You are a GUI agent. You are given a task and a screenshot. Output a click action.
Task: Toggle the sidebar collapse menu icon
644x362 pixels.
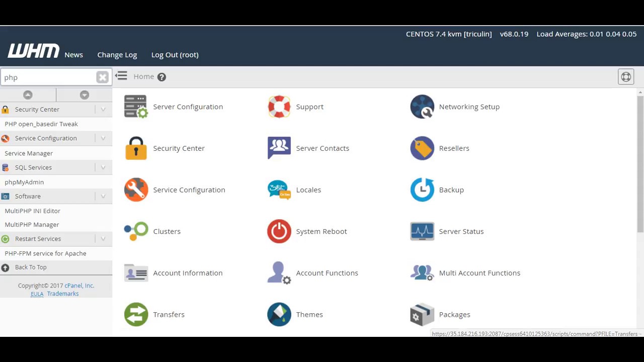coord(121,76)
